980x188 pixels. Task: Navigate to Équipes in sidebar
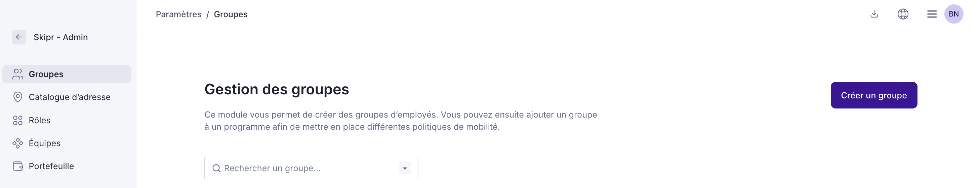click(44, 144)
